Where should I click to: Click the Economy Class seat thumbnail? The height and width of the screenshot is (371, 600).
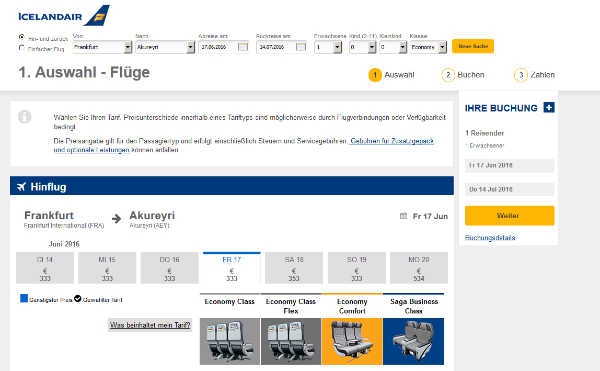click(x=230, y=341)
